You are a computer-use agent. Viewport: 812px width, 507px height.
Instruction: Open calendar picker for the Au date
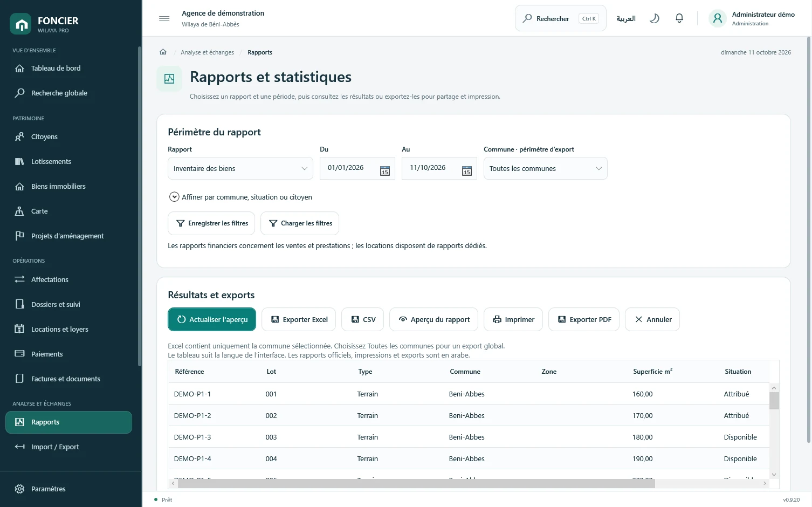(x=467, y=171)
